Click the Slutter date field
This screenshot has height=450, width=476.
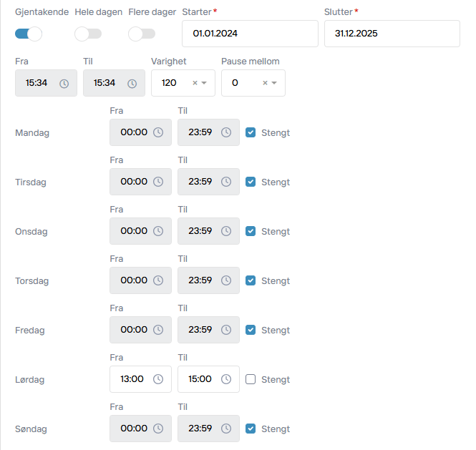(392, 34)
